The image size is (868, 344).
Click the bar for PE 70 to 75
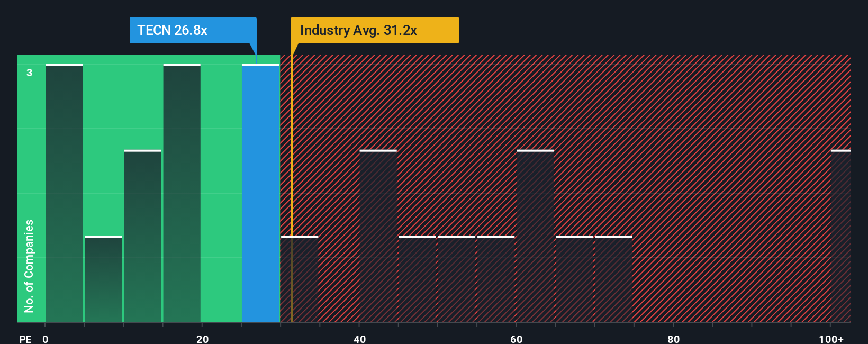[x=614, y=279]
